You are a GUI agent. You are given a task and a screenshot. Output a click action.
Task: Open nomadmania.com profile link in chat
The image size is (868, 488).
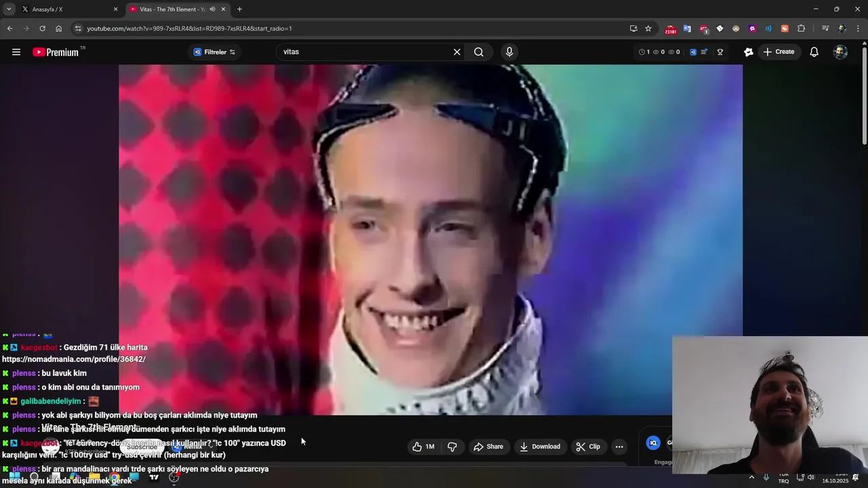pyautogui.click(x=74, y=359)
